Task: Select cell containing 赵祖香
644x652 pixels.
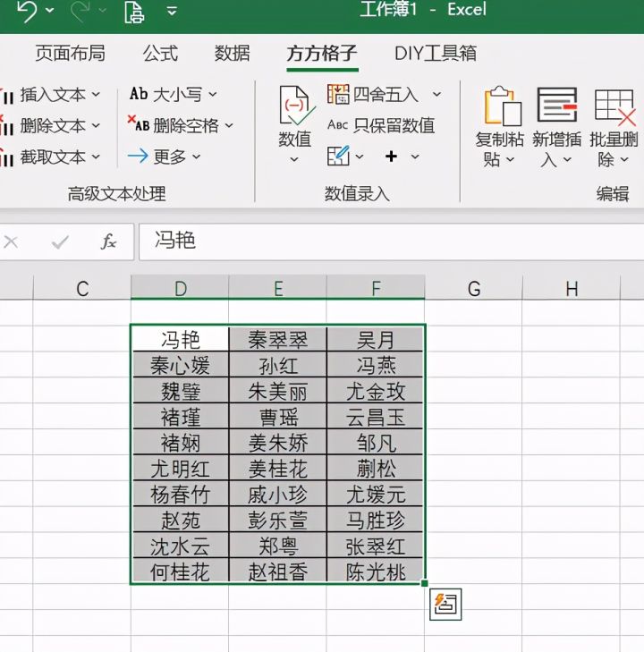Action: (x=277, y=571)
